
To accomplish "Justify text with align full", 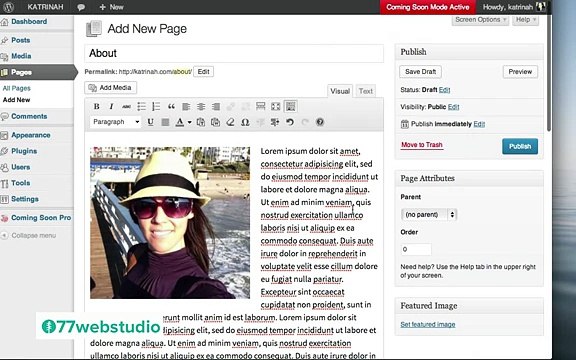I will (165, 122).
